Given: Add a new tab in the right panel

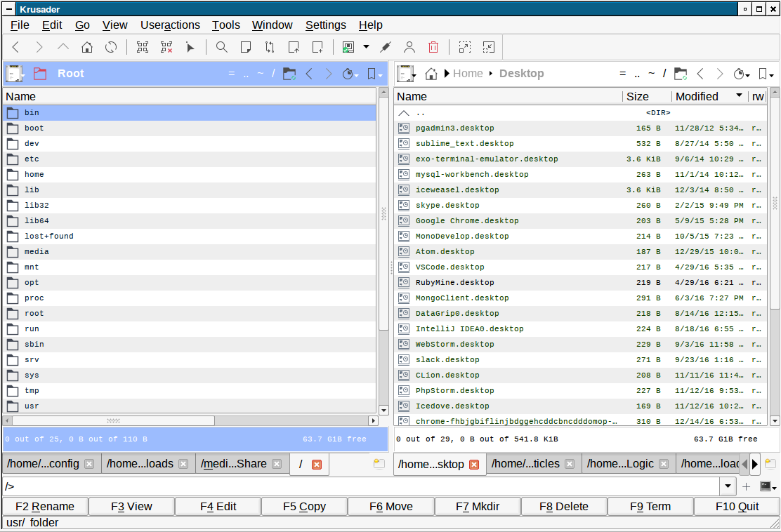Looking at the screenshot, I should click(x=770, y=464).
